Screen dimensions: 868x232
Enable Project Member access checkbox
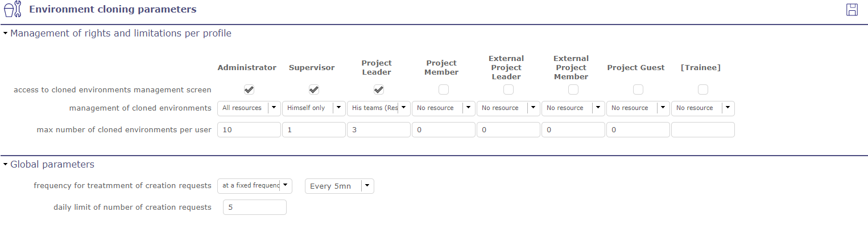[x=444, y=89]
